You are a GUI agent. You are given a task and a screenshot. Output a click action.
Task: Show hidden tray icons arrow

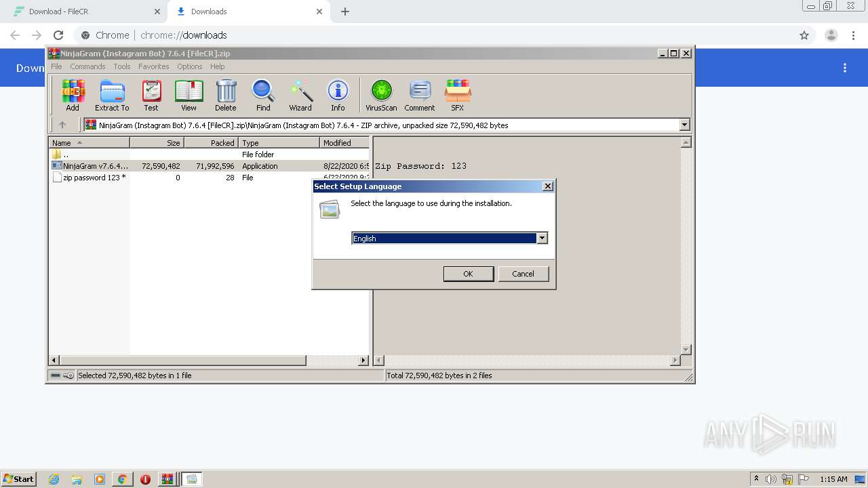point(756,479)
